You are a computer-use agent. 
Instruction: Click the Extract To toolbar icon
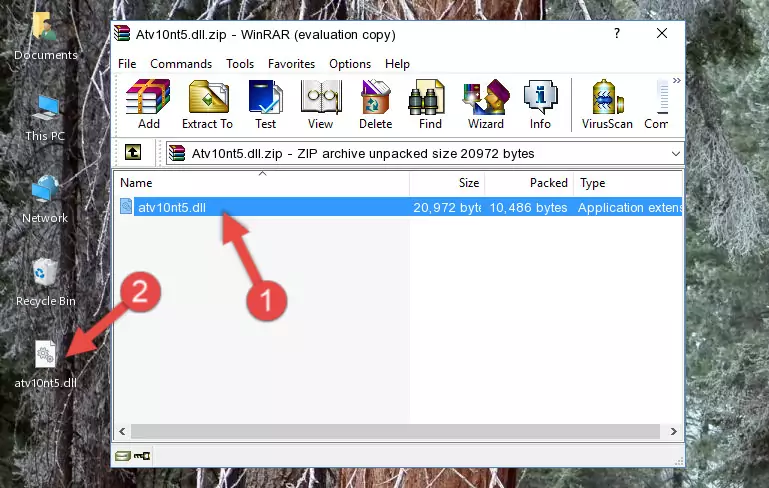(x=207, y=104)
